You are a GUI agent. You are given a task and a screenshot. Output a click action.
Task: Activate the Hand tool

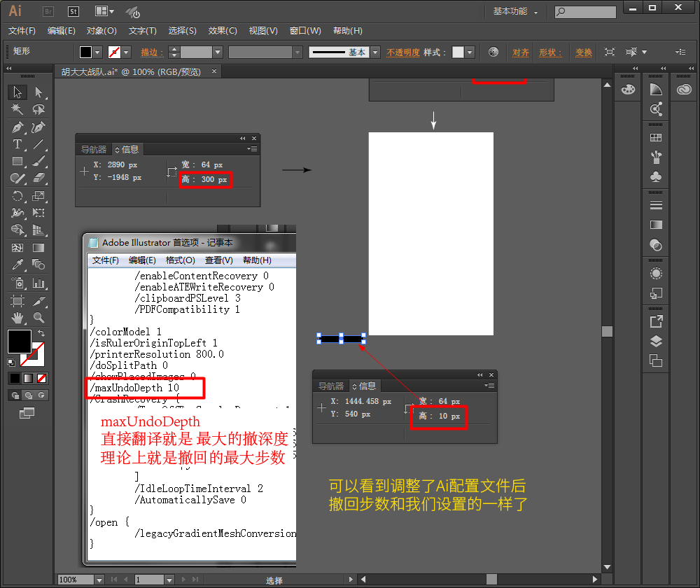(x=17, y=318)
